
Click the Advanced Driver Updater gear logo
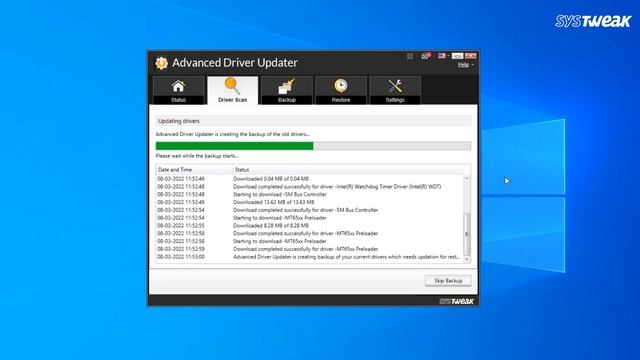(x=161, y=63)
